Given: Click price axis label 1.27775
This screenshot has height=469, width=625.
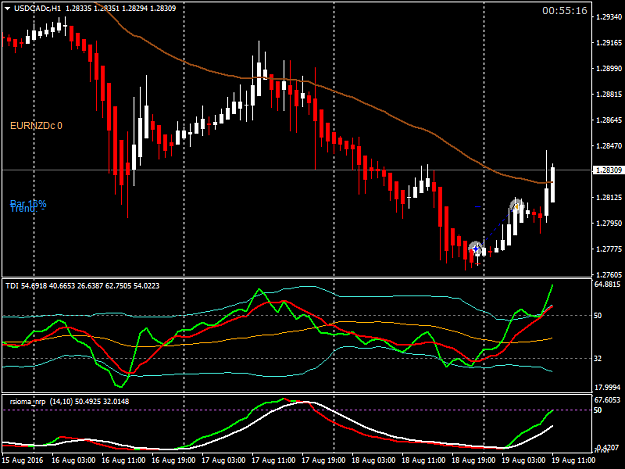Looking at the screenshot, I should click(609, 249).
